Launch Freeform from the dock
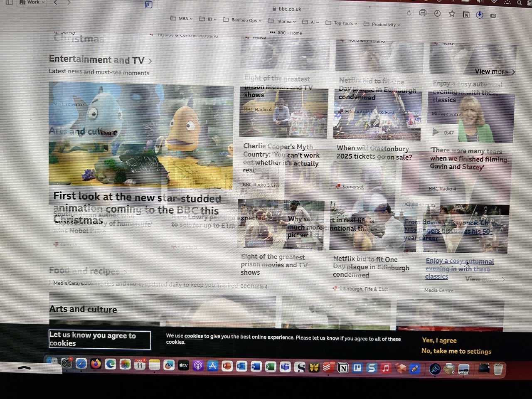The width and height of the screenshot is (532, 399). (169, 365)
